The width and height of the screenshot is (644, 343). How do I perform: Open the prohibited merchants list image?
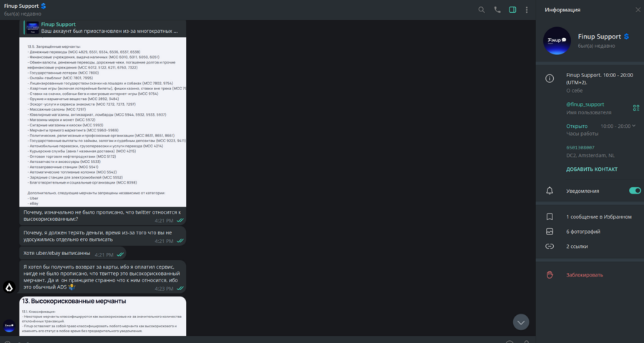102,122
